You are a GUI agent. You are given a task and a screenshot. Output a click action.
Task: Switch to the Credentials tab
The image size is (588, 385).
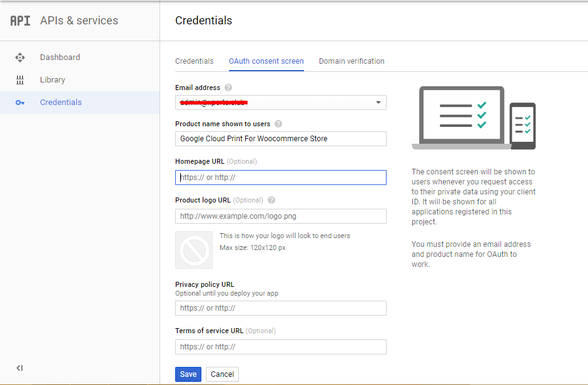195,61
